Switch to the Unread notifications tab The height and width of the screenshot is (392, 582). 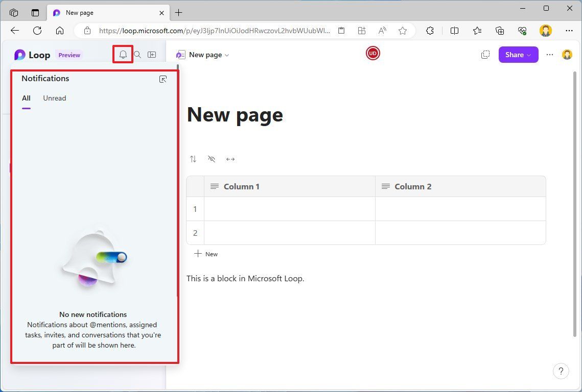click(54, 98)
